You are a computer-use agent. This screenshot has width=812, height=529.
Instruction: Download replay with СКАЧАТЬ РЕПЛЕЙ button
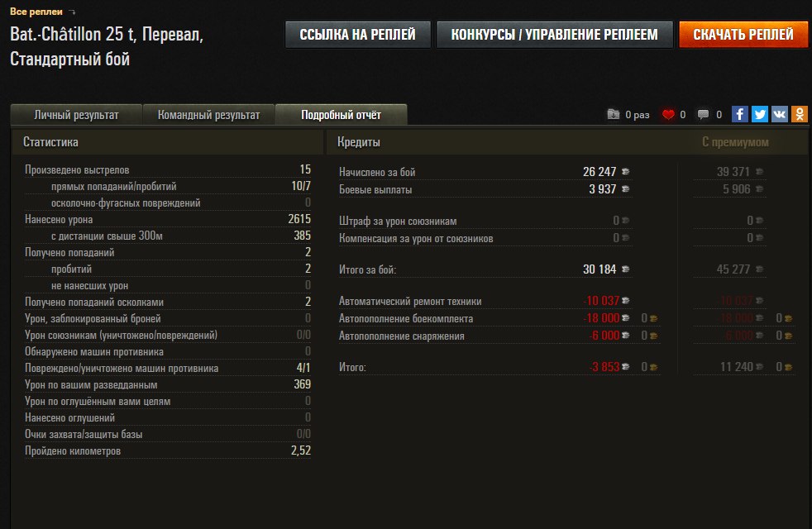[x=743, y=35]
